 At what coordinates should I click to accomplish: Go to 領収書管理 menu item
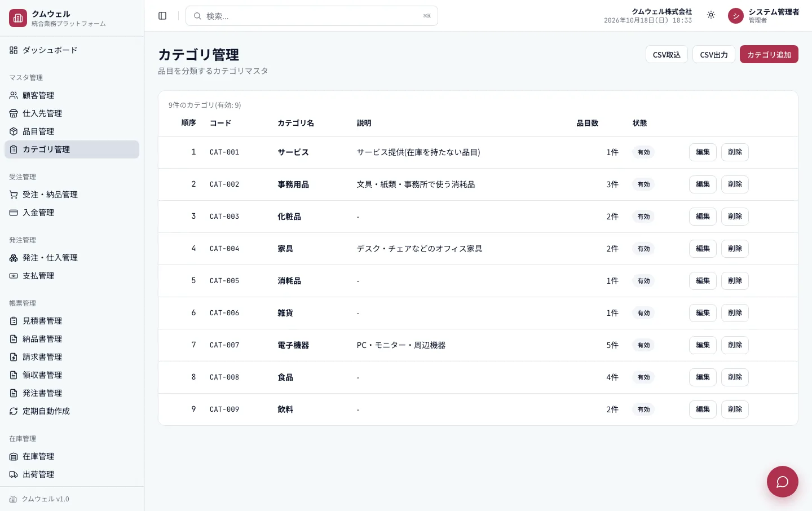72,375
